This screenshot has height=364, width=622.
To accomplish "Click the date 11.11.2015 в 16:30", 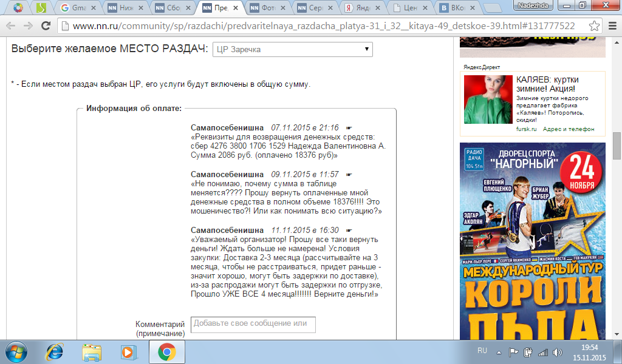I will click(x=305, y=230).
